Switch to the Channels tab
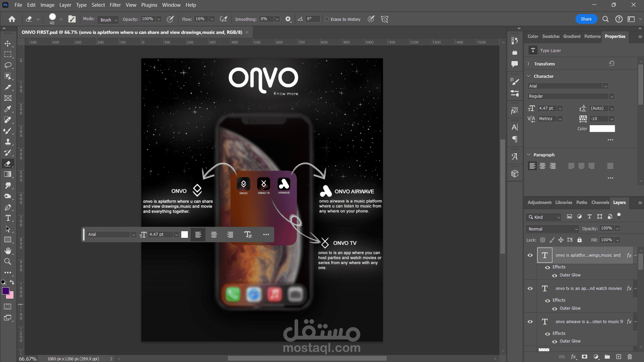644x362 pixels. [x=600, y=203]
